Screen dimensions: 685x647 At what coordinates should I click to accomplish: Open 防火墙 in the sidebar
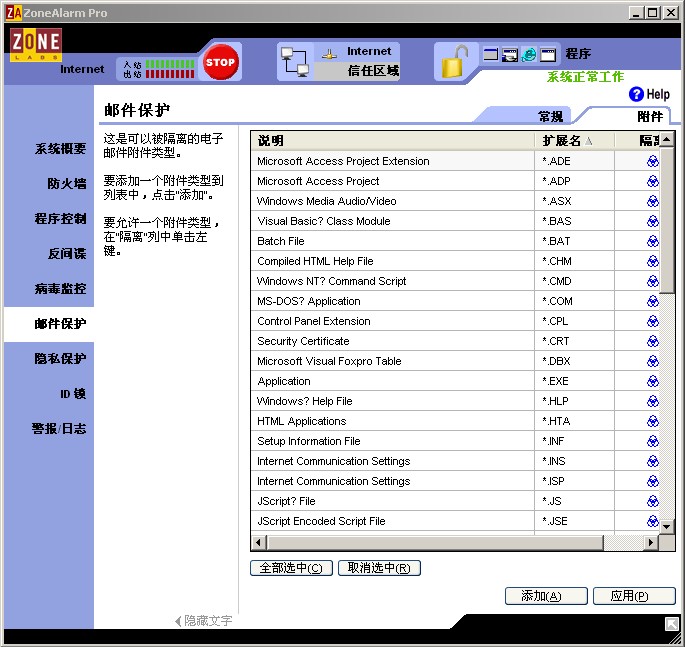(x=67, y=183)
